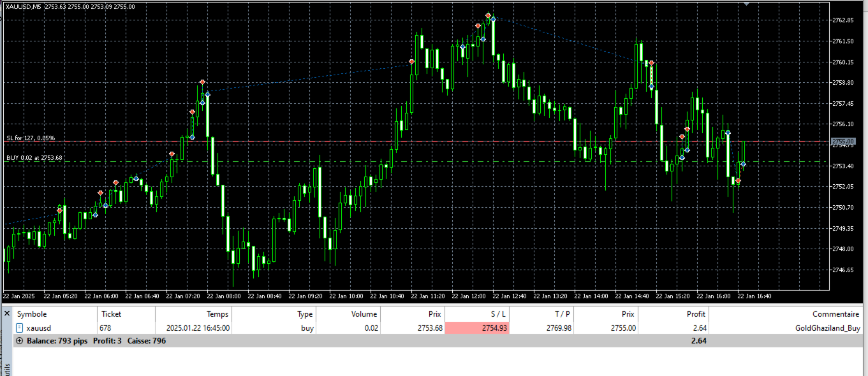
Task: Click the 22 Jan 16:40 time axis label
Action: pos(754,296)
